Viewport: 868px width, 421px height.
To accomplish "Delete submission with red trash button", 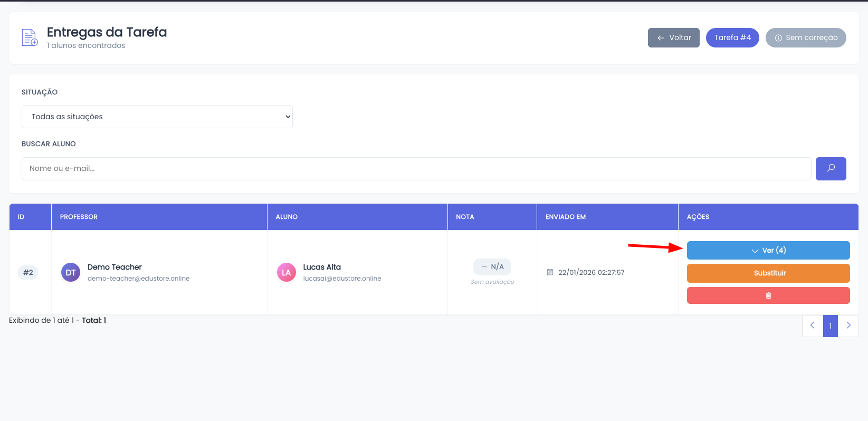I will tap(768, 295).
